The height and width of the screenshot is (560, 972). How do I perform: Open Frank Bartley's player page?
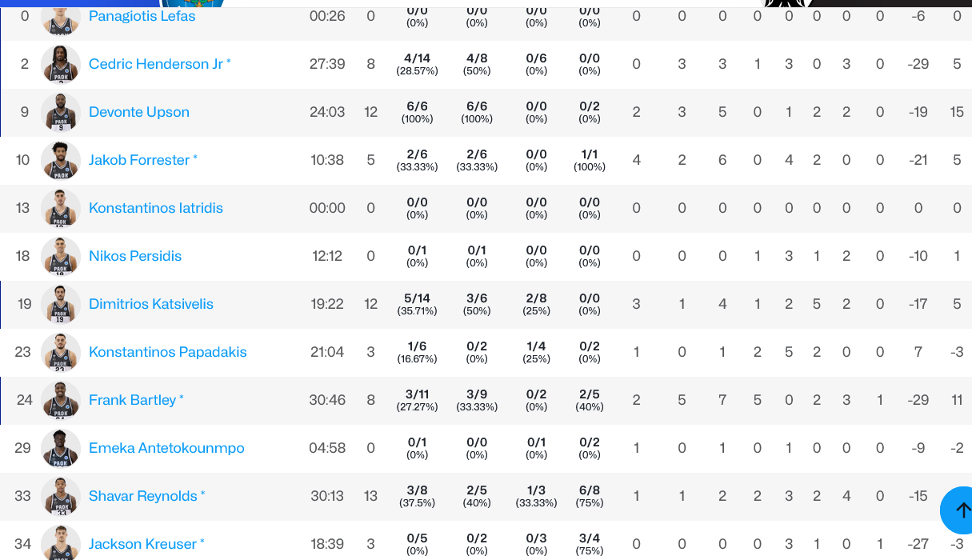point(133,400)
